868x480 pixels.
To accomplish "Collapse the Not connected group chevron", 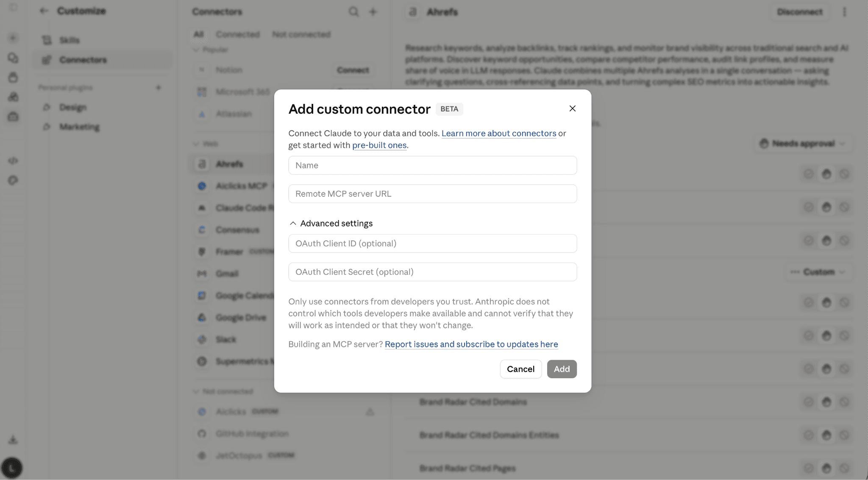I will point(196,391).
